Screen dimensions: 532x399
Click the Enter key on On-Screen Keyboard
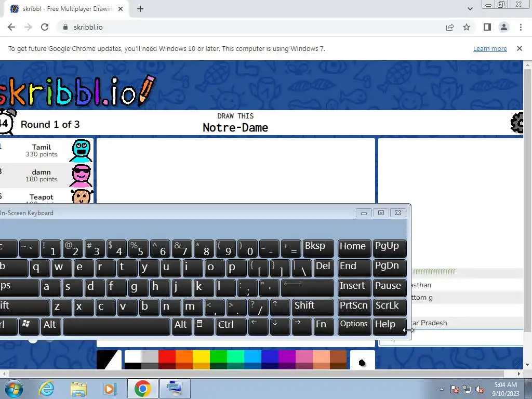[x=308, y=287]
